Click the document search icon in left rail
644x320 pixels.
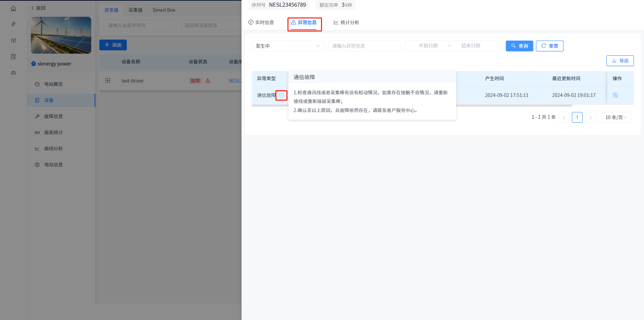[13, 57]
